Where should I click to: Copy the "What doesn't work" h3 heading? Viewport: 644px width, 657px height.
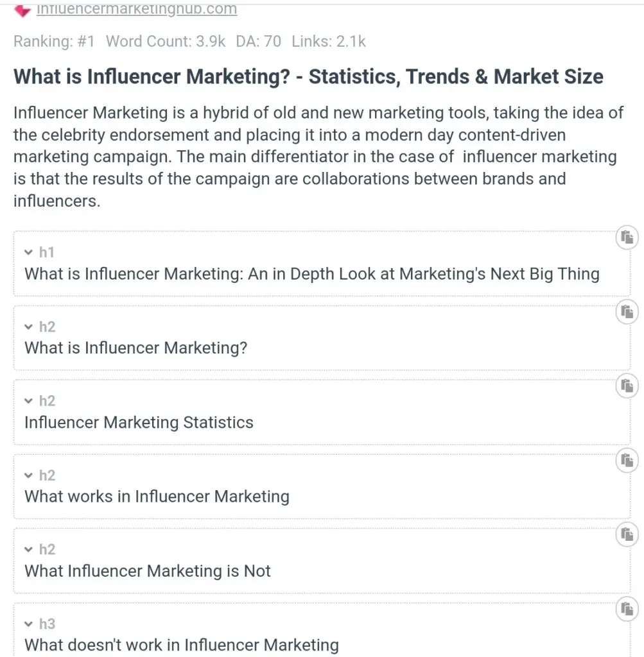pos(627,609)
